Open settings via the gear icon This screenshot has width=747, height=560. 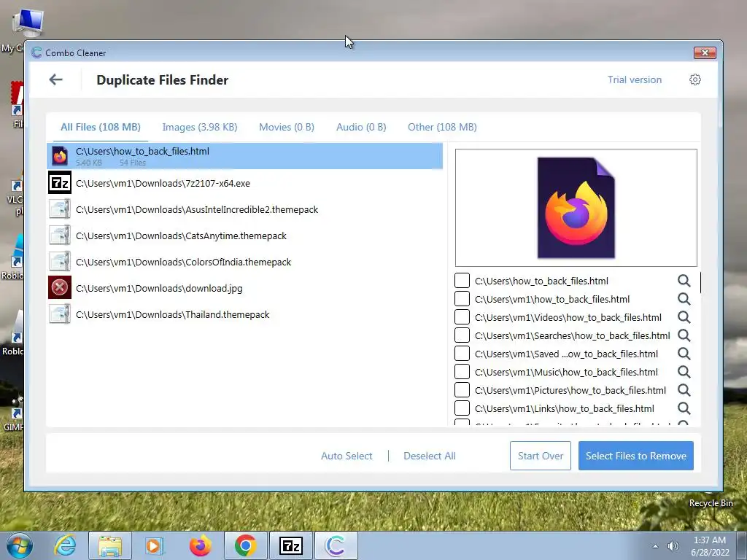(x=695, y=79)
